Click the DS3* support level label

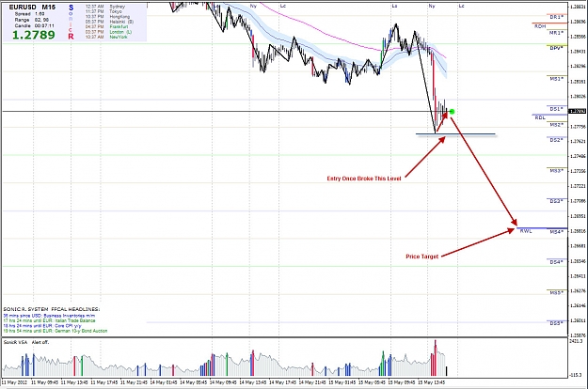[x=557, y=201]
